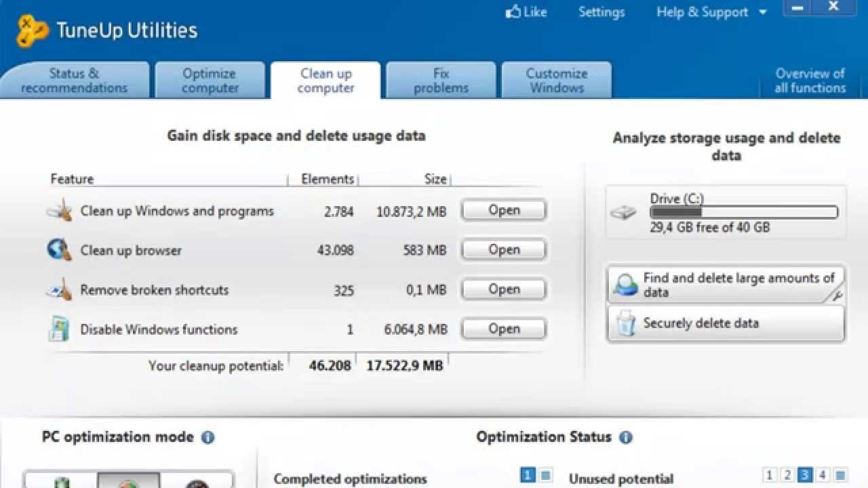868x488 pixels.
Task: Open the Settings menu
Action: point(601,12)
